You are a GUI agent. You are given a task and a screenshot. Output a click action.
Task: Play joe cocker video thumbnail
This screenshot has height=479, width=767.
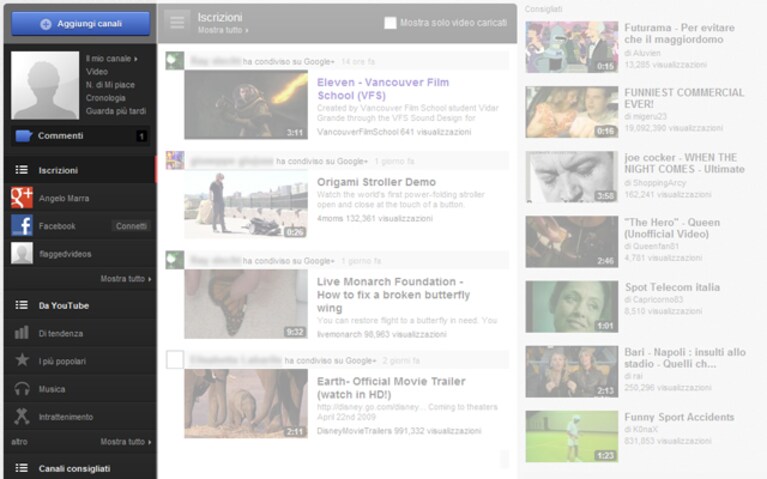click(x=572, y=177)
